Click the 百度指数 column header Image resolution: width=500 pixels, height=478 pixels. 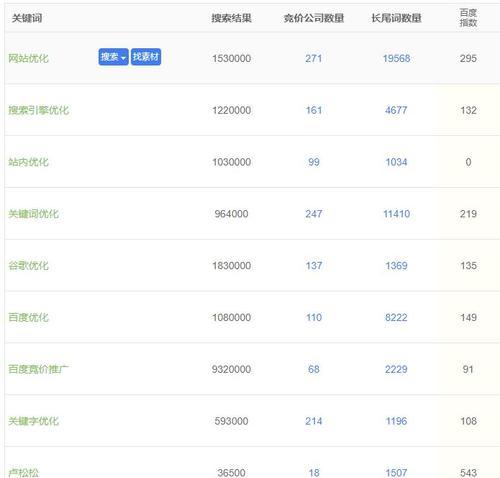click(468, 18)
